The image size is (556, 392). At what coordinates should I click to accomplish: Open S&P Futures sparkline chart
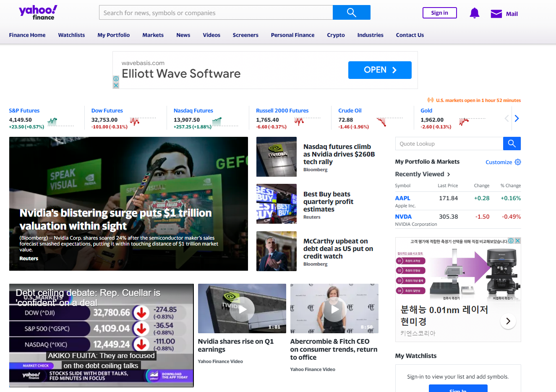tap(60, 122)
